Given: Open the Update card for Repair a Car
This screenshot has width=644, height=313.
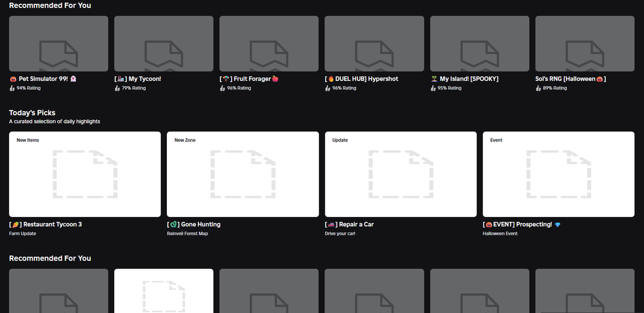Looking at the screenshot, I should tap(401, 174).
